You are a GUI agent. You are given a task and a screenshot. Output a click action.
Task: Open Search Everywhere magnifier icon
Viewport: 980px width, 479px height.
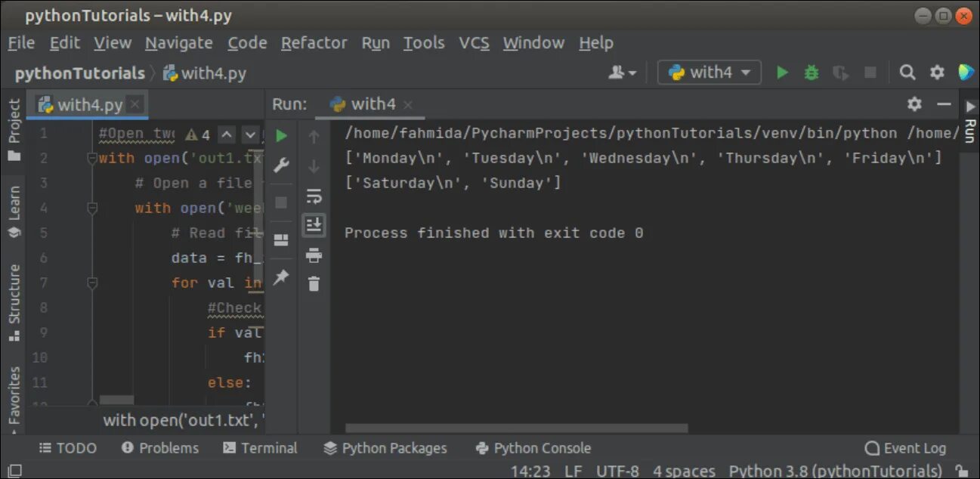coord(907,73)
